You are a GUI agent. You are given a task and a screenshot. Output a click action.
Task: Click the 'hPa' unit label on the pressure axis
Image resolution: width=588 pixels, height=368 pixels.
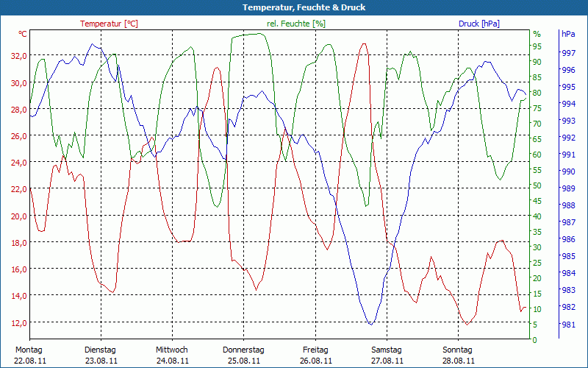[568, 34]
